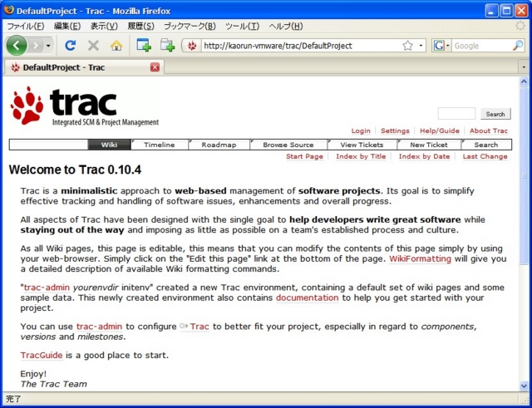Open the documentation link
The height and width of the screenshot is (408, 532).
(x=307, y=297)
